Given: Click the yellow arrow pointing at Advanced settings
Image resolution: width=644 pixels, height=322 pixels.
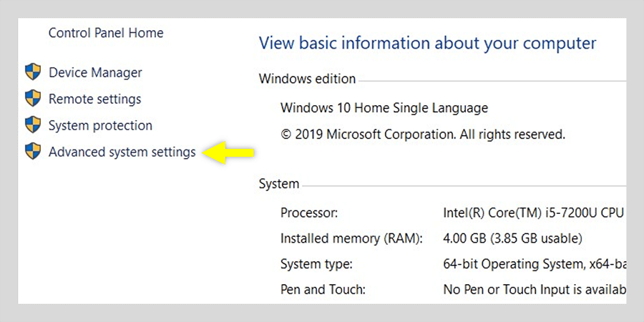Looking at the screenshot, I should pyautogui.click(x=229, y=152).
